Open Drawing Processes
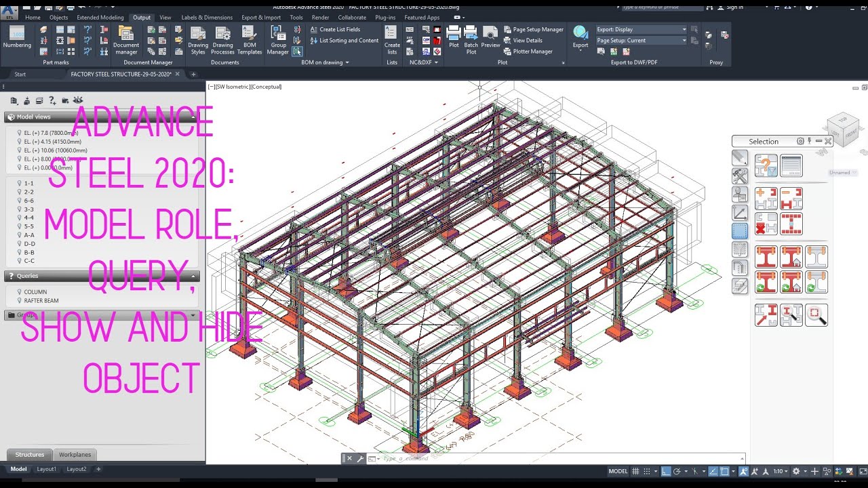868x488 pixels. [x=222, y=41]
